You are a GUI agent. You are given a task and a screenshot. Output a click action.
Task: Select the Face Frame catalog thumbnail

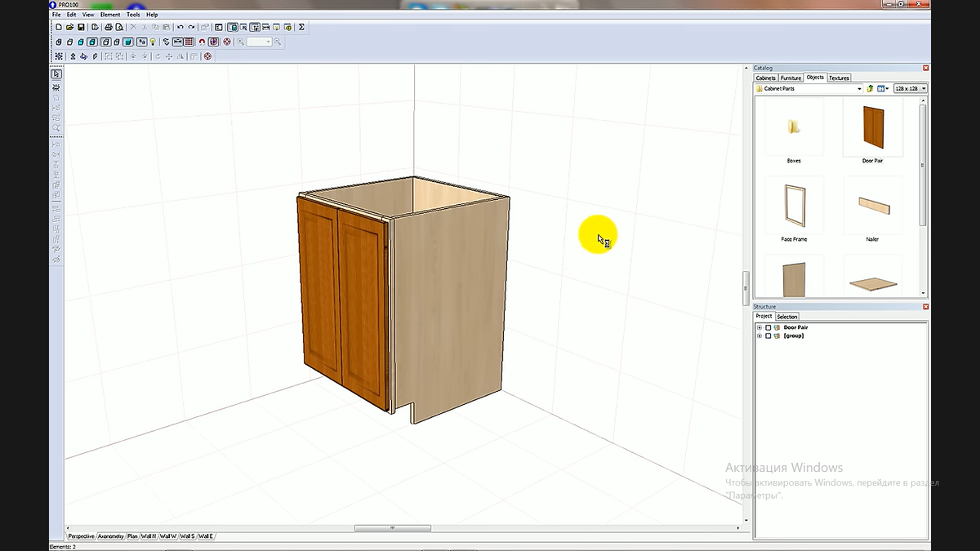pos(794,206)
